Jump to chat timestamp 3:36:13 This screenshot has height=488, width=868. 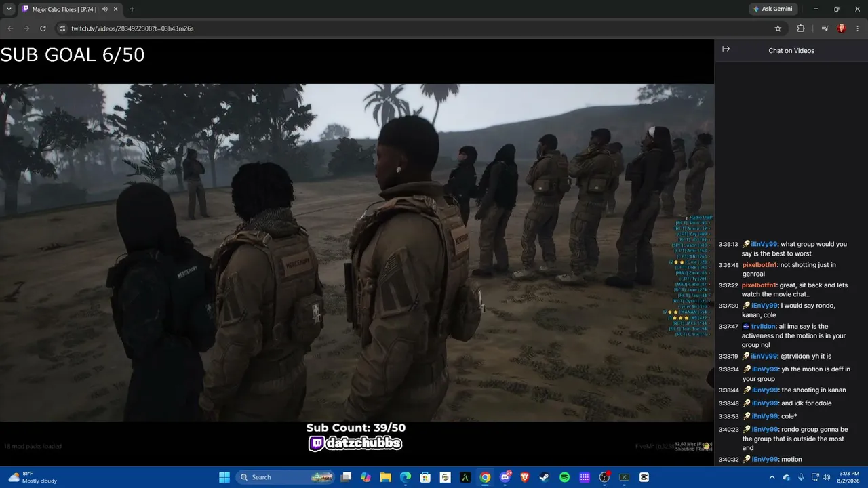[x=728, y=244]
